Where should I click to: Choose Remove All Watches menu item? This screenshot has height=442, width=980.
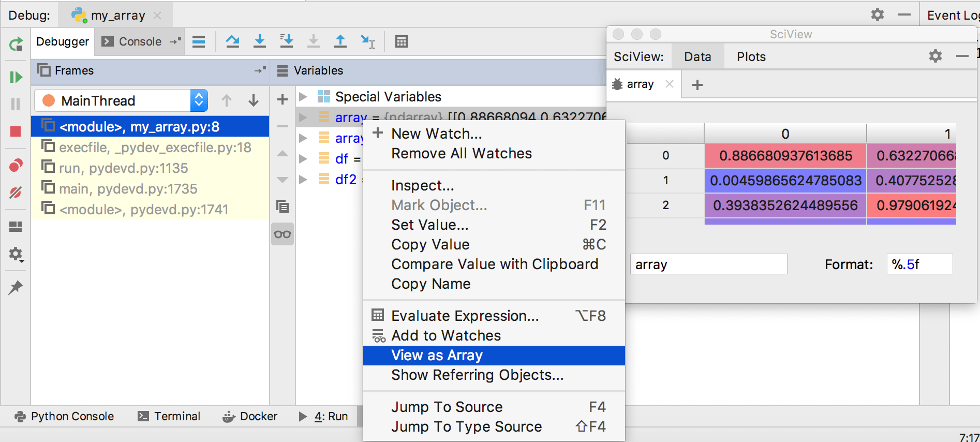click(494, 153)
